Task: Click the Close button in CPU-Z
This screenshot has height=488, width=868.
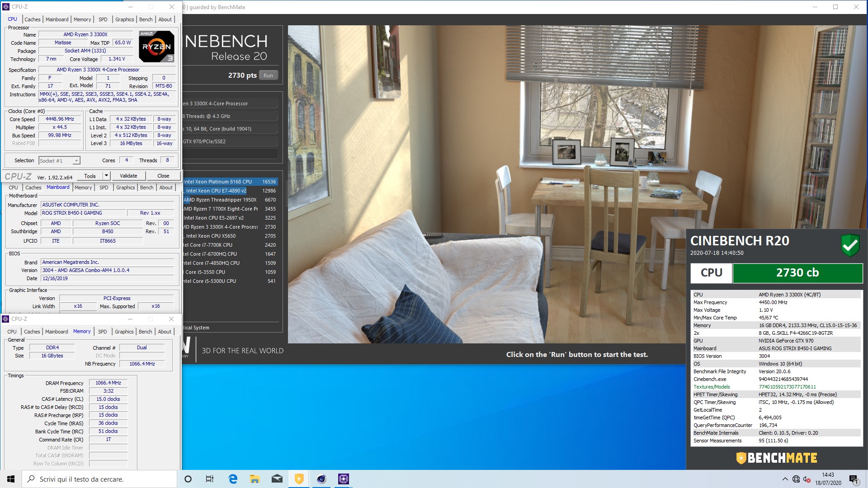Action: pos(163,176)
